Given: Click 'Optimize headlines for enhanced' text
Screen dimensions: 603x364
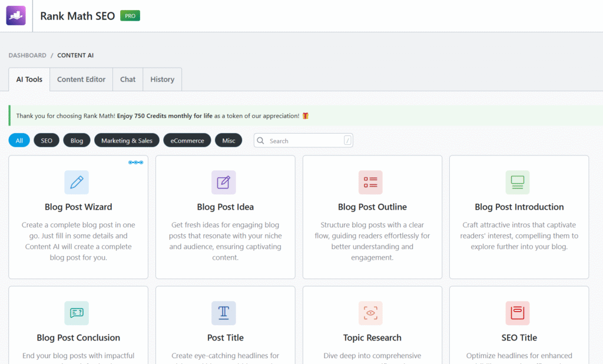Looking at the screenshot, I should coord(519,356).
